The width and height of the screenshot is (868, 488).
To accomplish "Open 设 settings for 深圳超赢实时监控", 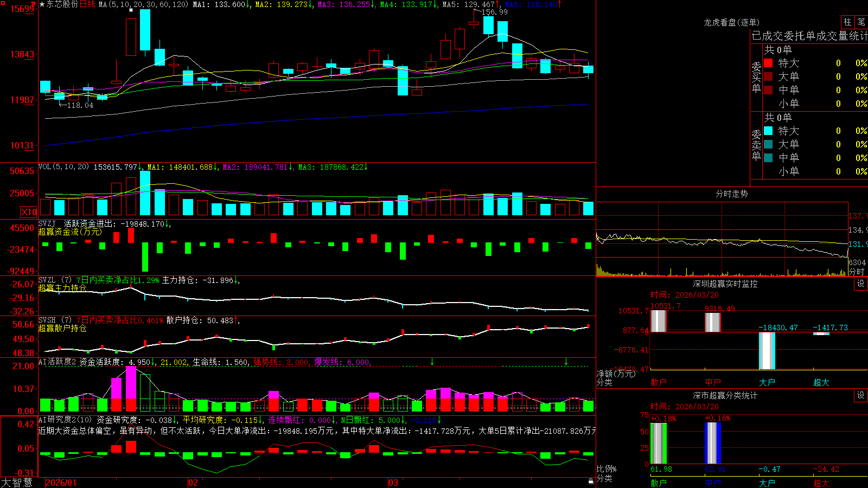I will pyautogui.click(x=861, y=284).
